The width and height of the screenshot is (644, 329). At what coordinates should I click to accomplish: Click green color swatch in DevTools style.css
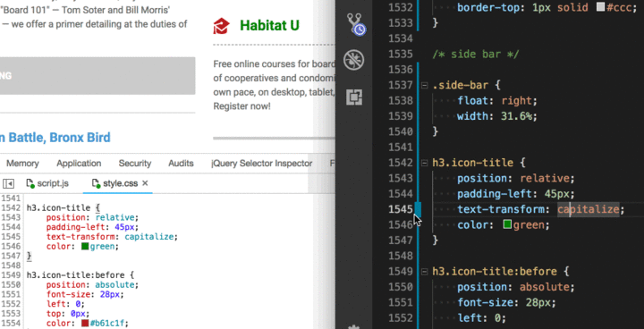pyautogui.click(x=85, y=247)
